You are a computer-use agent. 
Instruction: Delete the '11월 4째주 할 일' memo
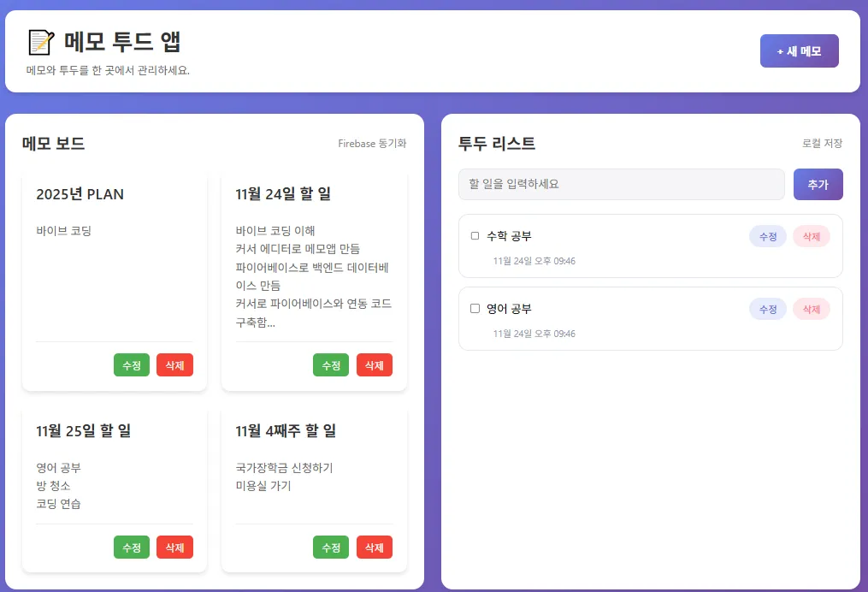(374, 547)
